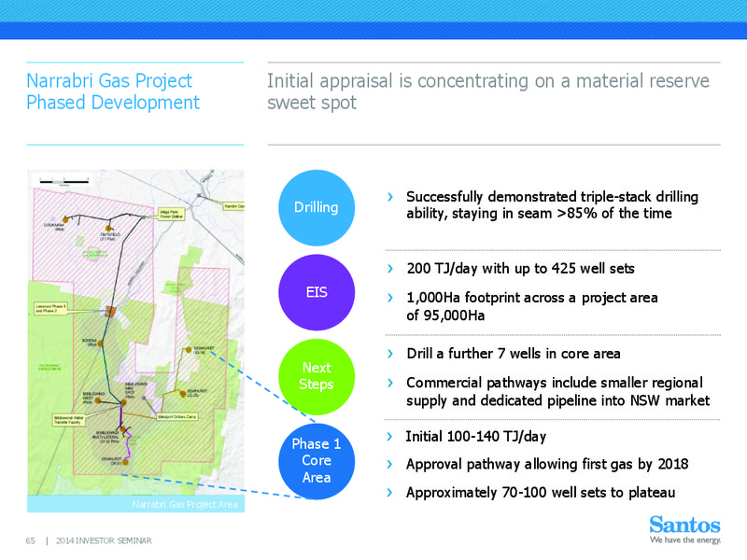Click the orange Leewood facility marker
747x560 pixels.
point(110,312)
